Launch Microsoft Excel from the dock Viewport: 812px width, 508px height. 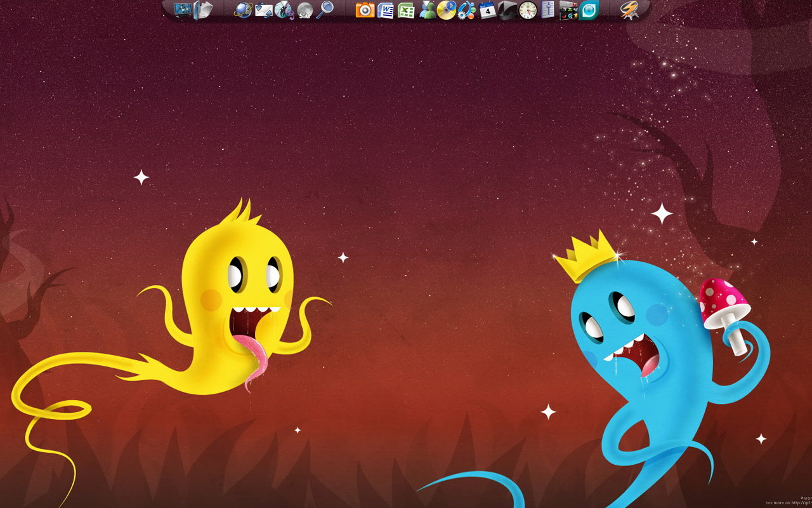click(406, 10)
